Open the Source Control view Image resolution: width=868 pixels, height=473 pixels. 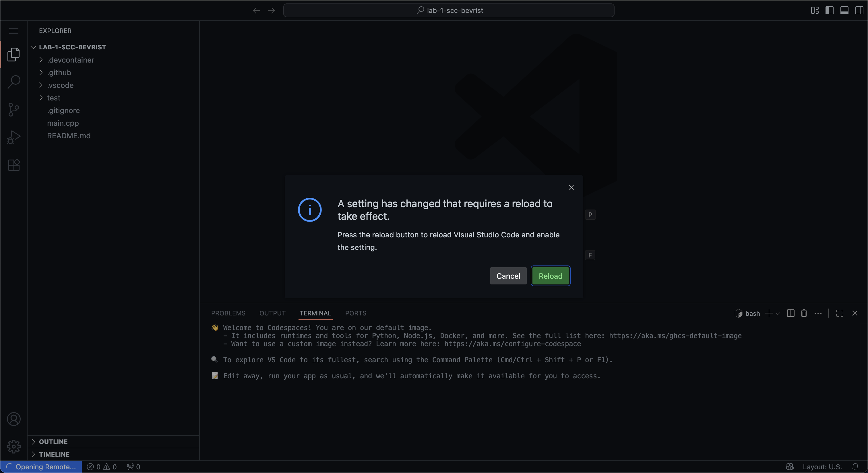pyautogui.click(x=14, y=109)
